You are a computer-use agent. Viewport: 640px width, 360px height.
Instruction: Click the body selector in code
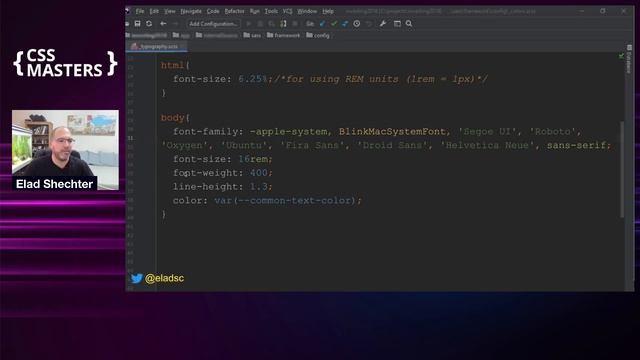173,118
